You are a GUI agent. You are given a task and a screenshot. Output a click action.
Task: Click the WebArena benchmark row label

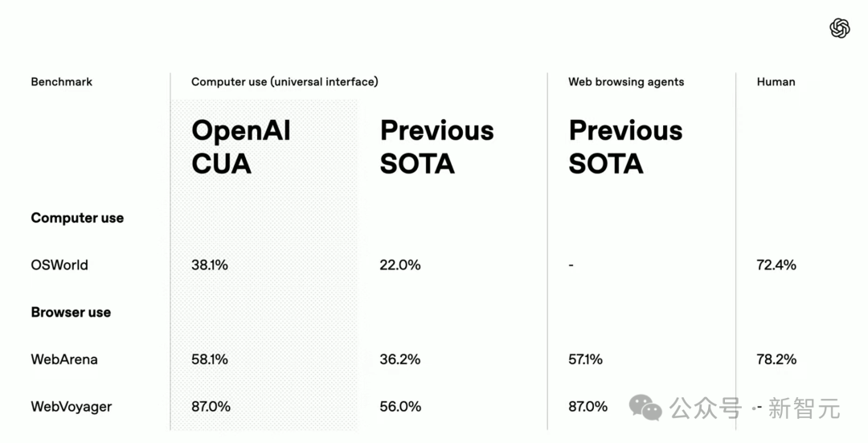pyautogui.click(x=64, y=359)
